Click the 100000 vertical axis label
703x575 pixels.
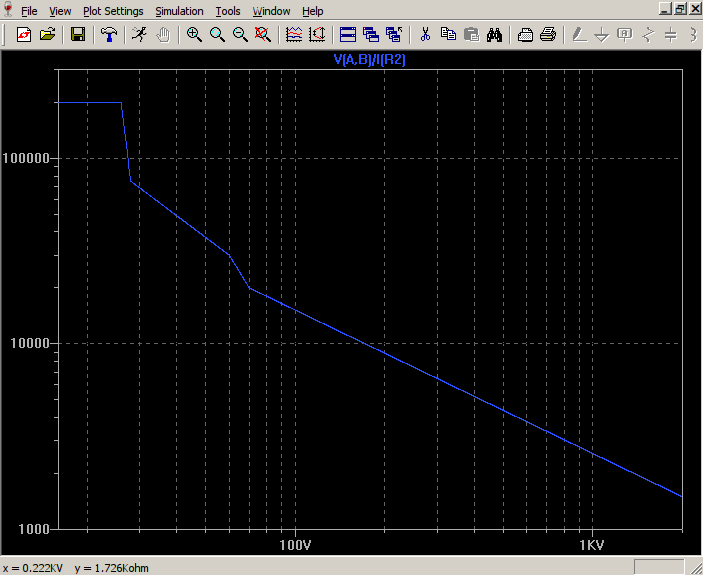pos(25,158)
